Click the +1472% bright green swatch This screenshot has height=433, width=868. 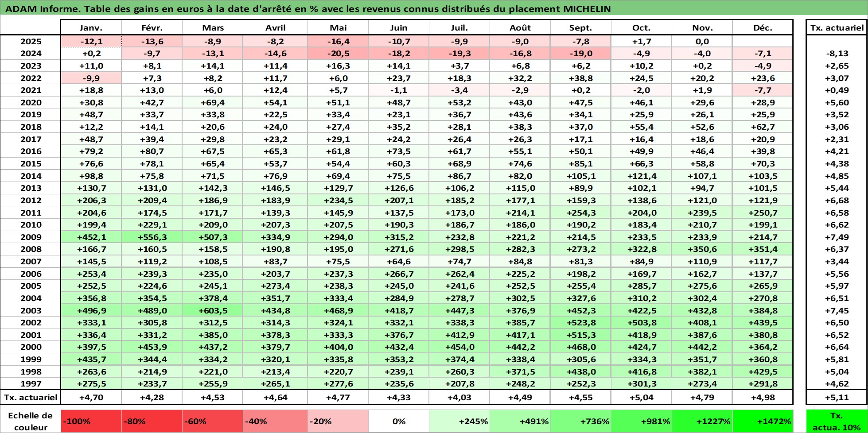coord(763,421)
